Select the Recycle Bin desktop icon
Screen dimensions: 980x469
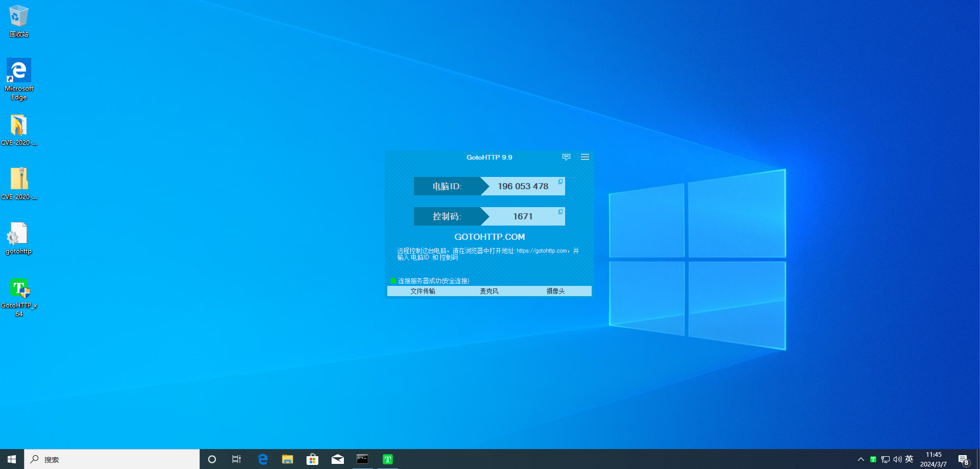[19, 21]
